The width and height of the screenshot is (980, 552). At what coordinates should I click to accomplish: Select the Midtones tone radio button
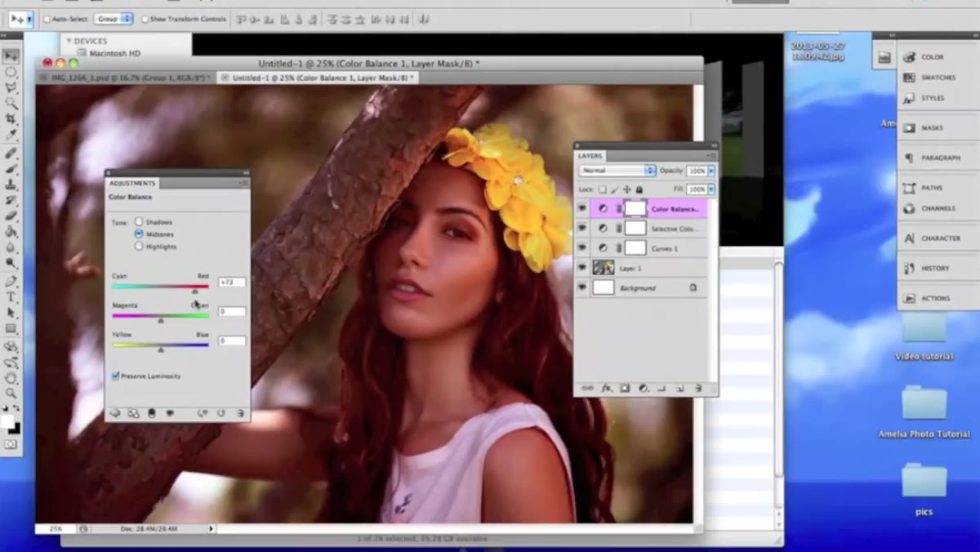tap(139, 234)
